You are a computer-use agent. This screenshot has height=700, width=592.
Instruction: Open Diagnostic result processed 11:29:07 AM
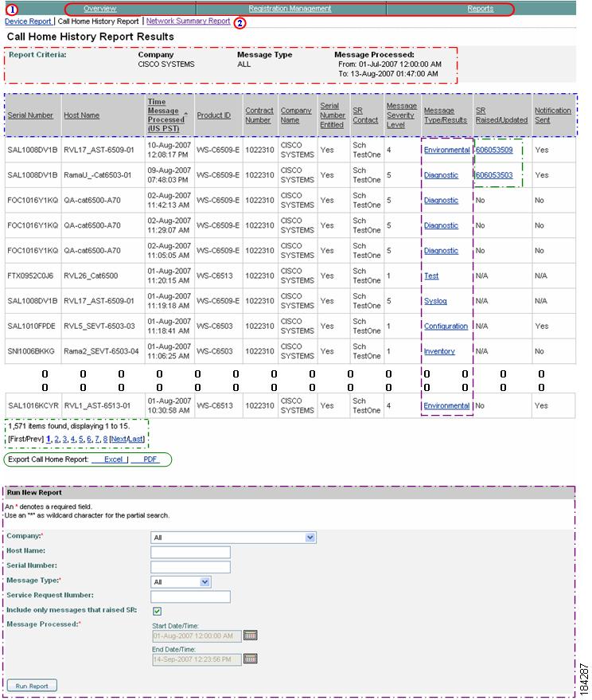[441, 225]
